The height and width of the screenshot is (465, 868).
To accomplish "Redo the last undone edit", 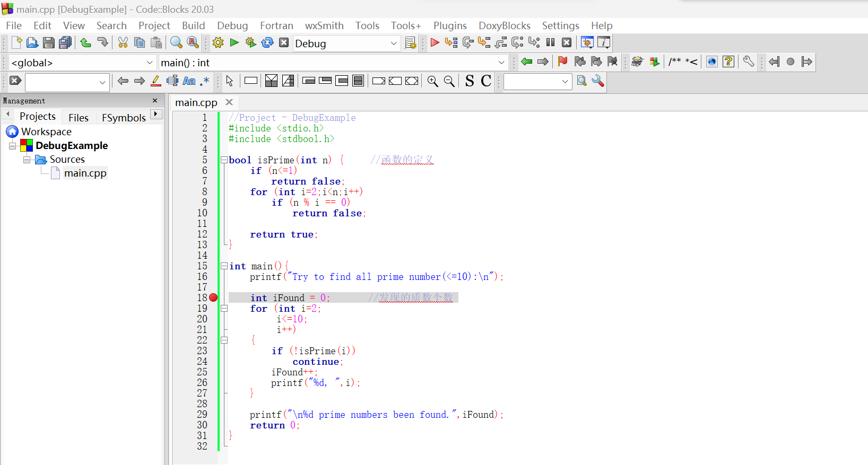I will [x=102, y=43].
